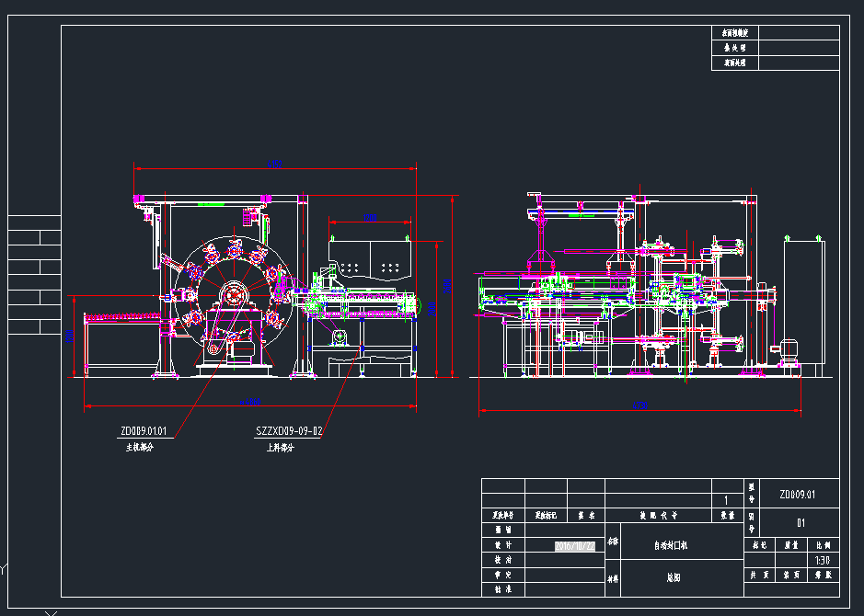
Task: Click the motor at the right end of the side view
Action: tap(788, 352)
